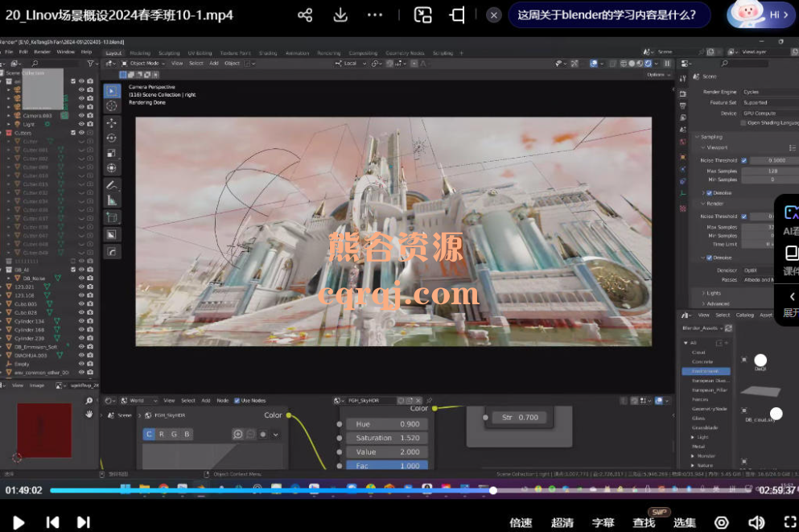Share the video using the share icon

tap(305, 15)
